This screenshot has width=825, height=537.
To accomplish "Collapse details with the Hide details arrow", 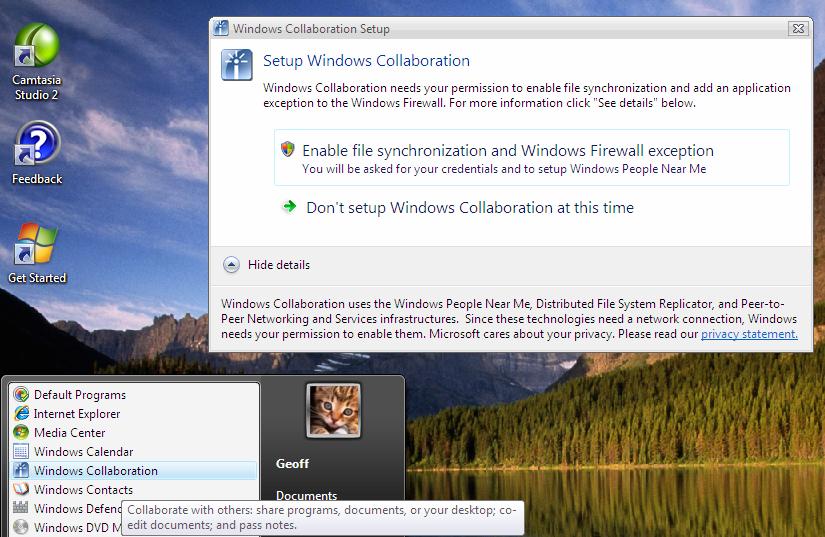I will (231, 265).
